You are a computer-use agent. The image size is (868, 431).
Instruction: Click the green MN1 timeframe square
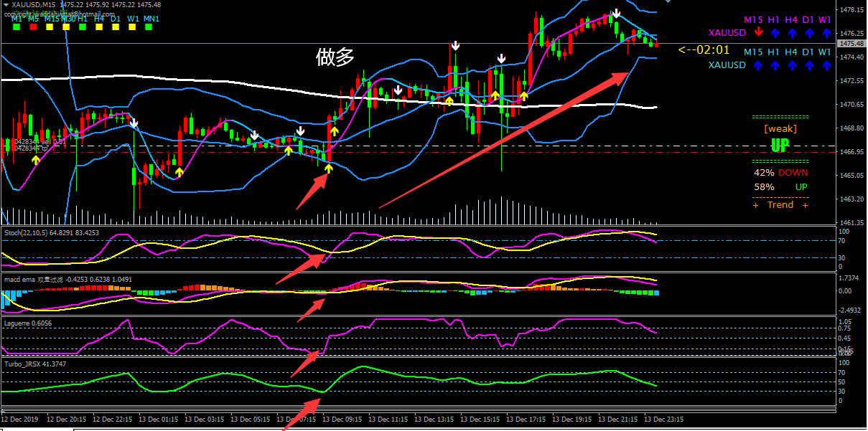(x=149, y=27)
